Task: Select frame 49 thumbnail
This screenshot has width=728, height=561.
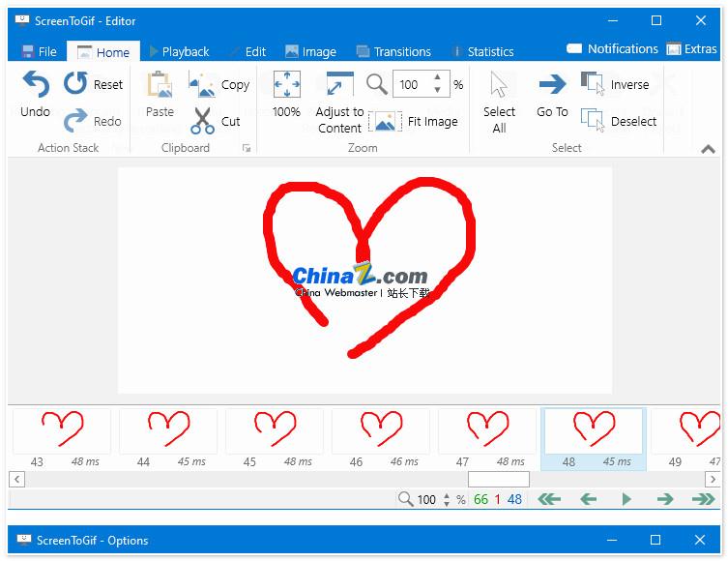Action: (685, 431)
